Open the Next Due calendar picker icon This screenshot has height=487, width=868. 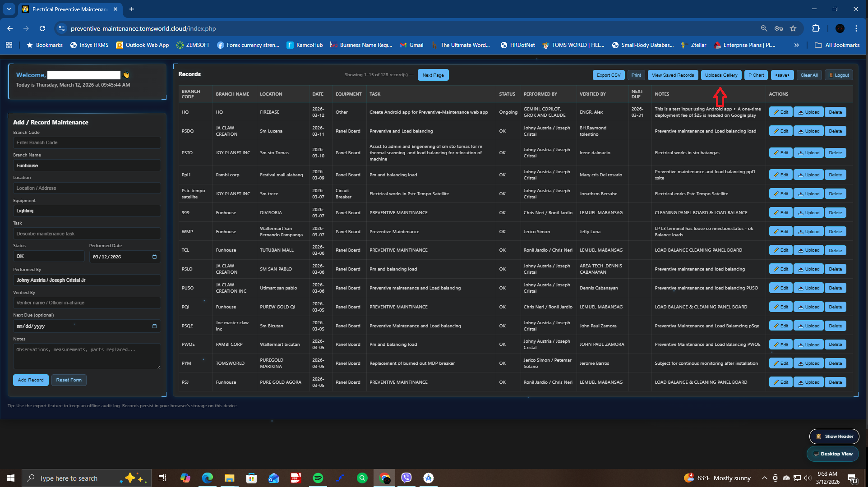[154, 326]
